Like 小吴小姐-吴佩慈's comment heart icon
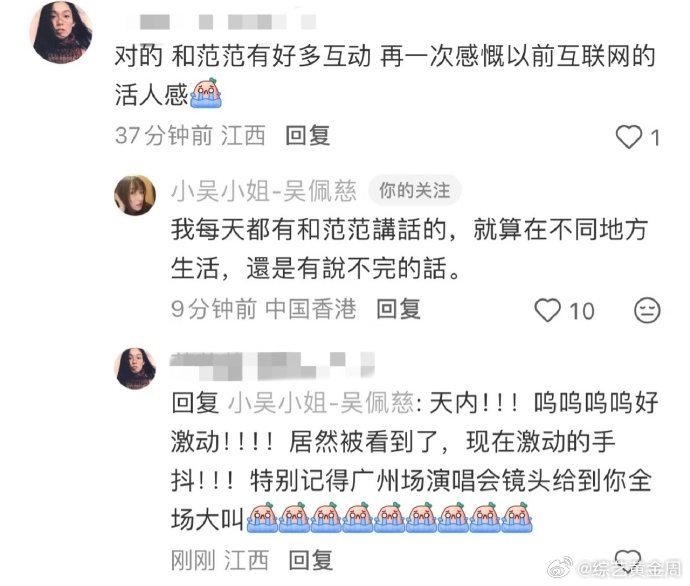 pyautogui.click(x=547, y=310)
